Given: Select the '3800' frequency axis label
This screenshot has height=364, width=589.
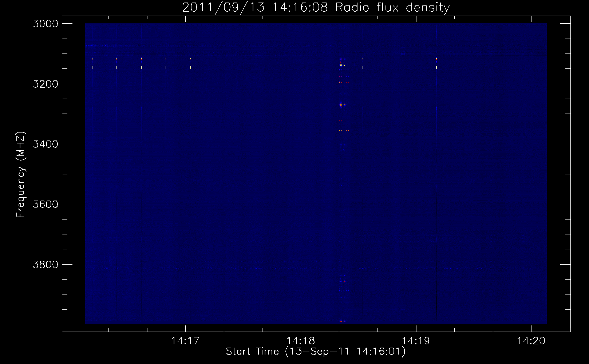Looking at the screenshot, I should [x=46, y=264].
